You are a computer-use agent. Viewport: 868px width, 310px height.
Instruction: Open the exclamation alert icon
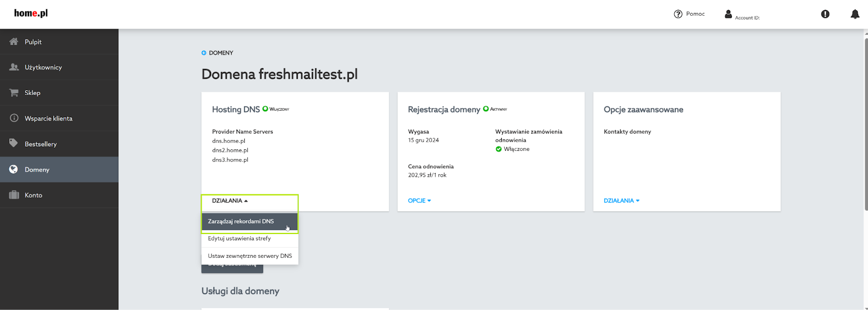click(825, 14)
